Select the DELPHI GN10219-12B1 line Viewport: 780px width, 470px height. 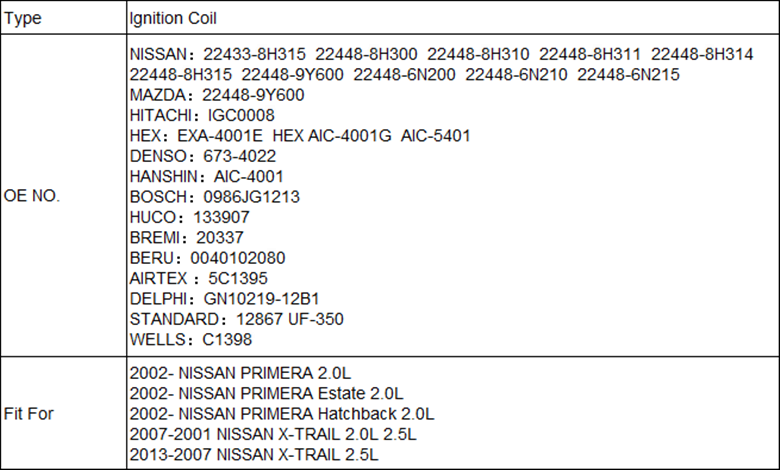[224, 299]
